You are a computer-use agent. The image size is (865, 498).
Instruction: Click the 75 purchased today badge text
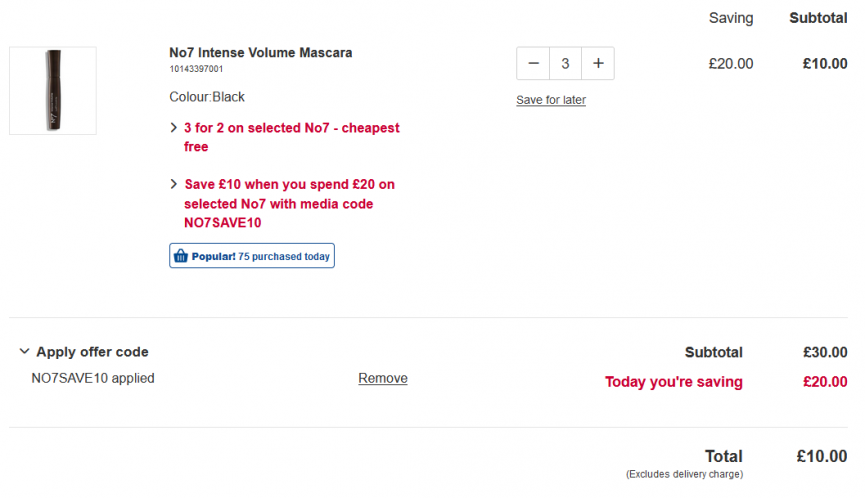[x=284, y=256]
